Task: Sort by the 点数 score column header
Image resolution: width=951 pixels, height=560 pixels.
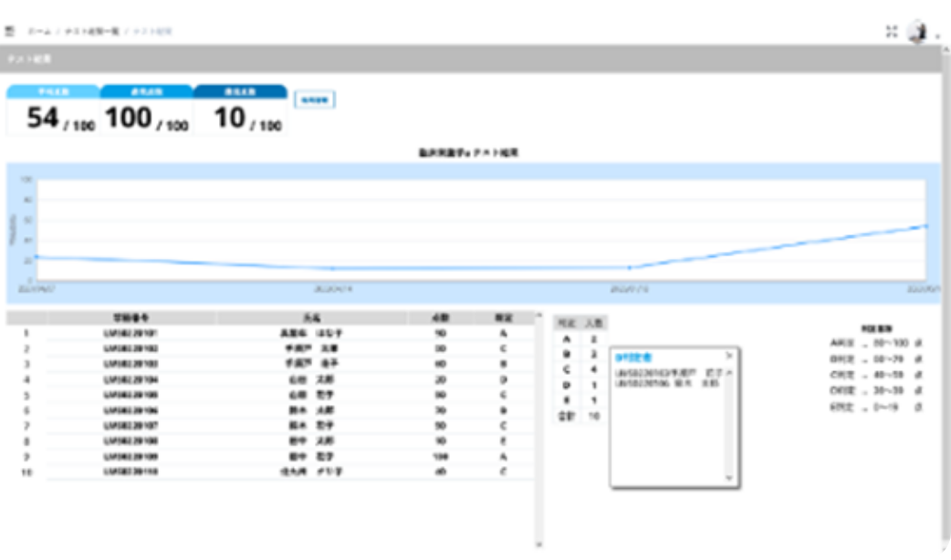Action: [x=440, y=318]
